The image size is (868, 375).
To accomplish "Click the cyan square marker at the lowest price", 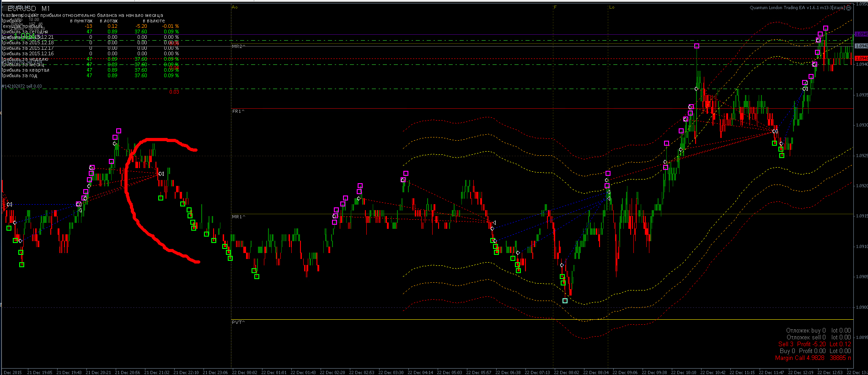I will tap(565, 301).
